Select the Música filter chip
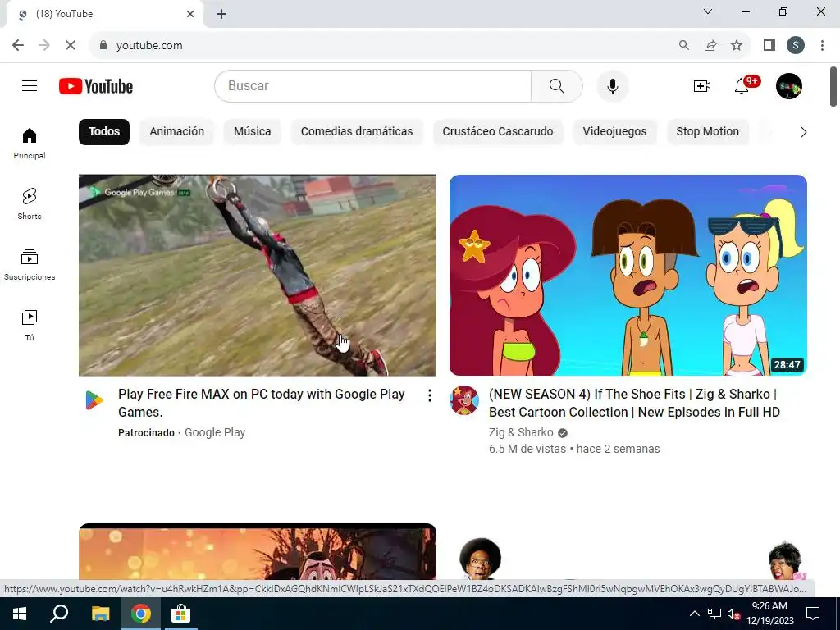840x630 pixels. [x=253, y=132]
